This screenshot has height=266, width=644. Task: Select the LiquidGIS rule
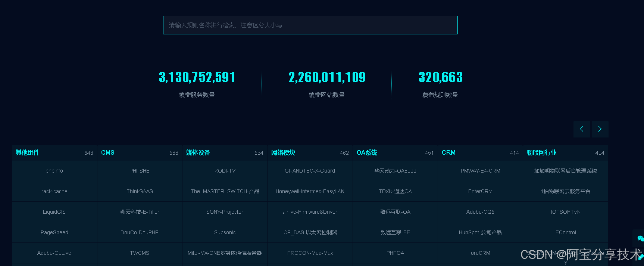pyautogui.click(x=54, y=212)
